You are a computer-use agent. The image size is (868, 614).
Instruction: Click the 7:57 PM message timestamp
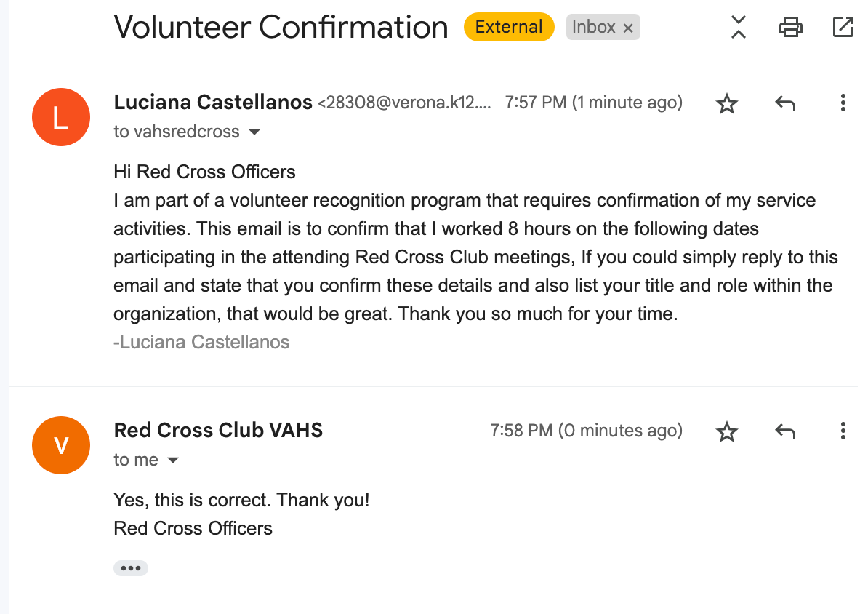[x=593, y=103]
